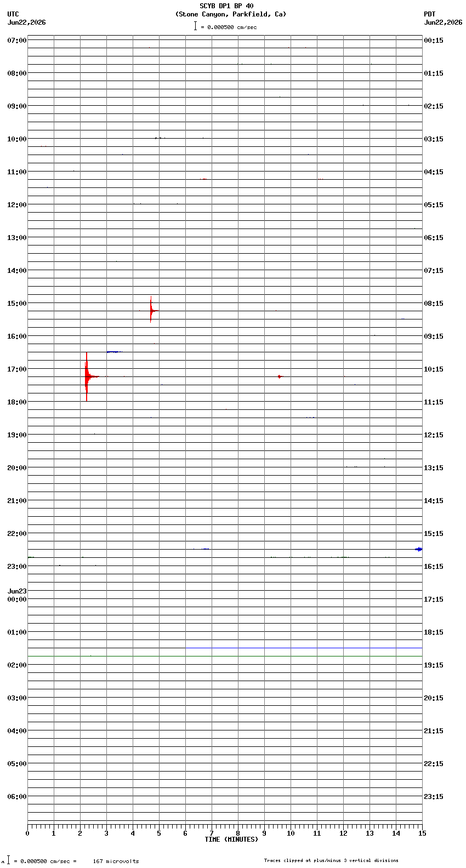Image resolution: width=466 pixels, height=868 pixels.
Task: Click the '5' tick label on minutes axis
Action: [159, 833]
